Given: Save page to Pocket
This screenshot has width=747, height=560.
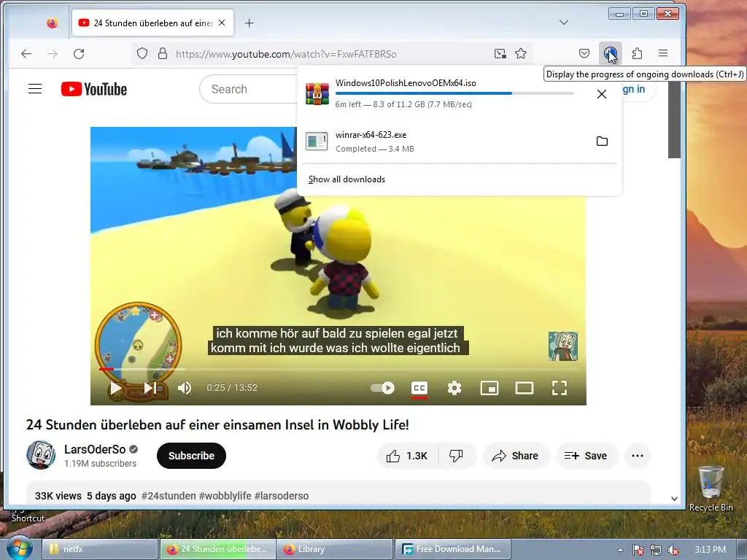Looking at the screenshot, I should (584, 53).
